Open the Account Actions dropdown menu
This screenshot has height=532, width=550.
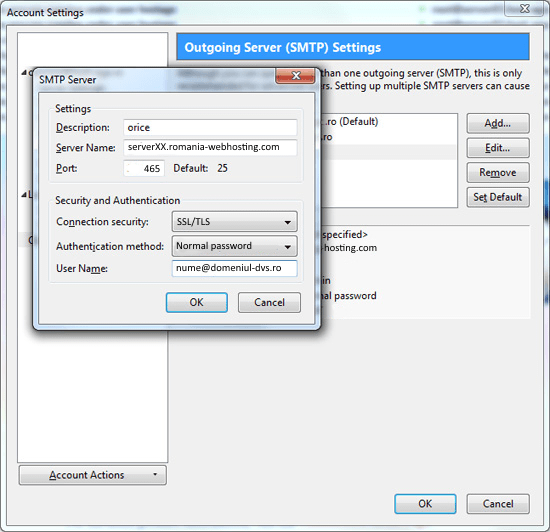(x=93, y=475)
